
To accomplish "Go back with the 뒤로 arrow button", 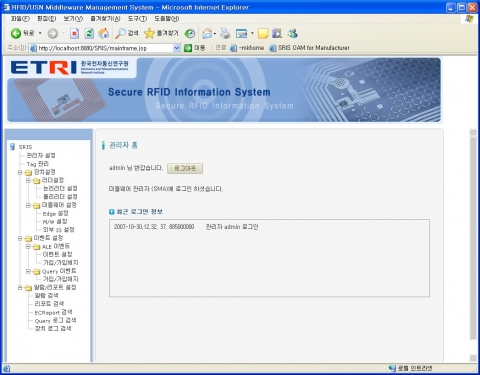I will click(x=22, y=33).
